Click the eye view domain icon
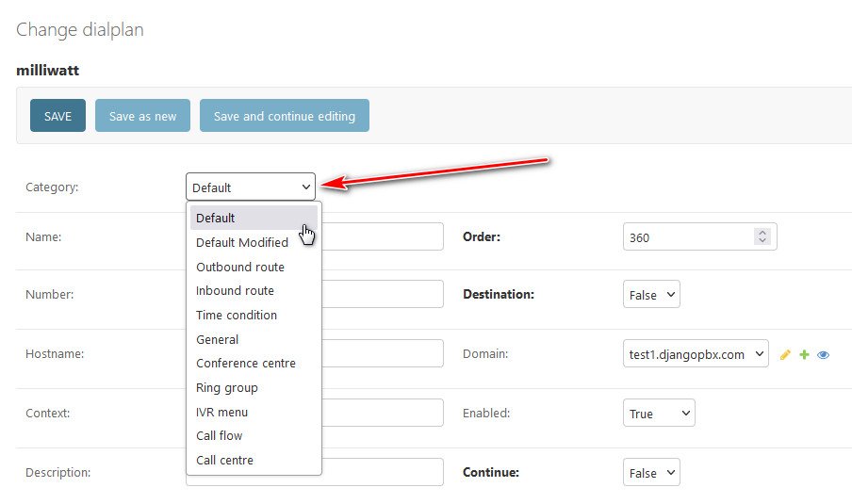852x504 pixels. tap(823, 355)
